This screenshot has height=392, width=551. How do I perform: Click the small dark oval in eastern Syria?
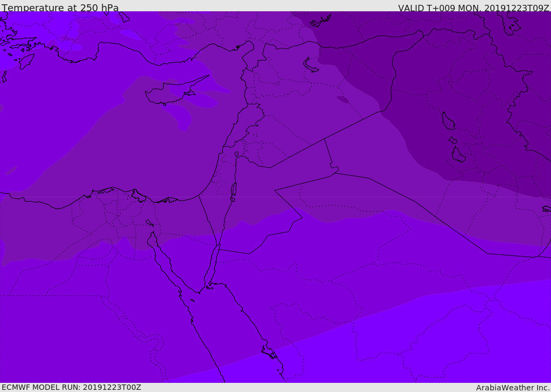pyautogui.click(x=343, y=99)
